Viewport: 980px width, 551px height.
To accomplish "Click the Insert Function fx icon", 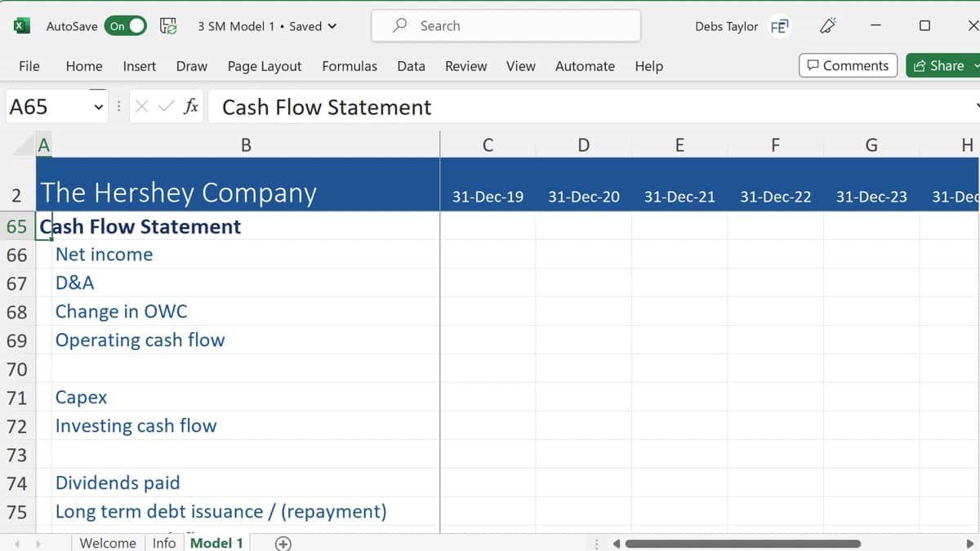I will coord(191,107).
